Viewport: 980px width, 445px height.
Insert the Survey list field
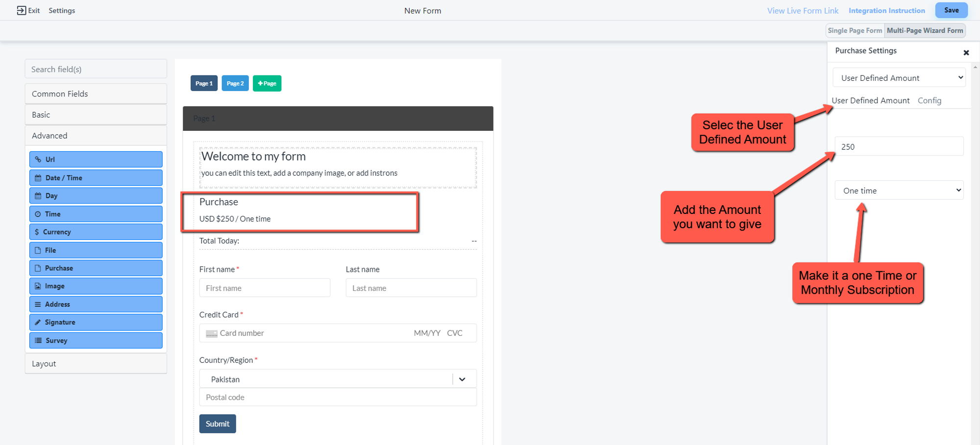click(x=96, y=341)
